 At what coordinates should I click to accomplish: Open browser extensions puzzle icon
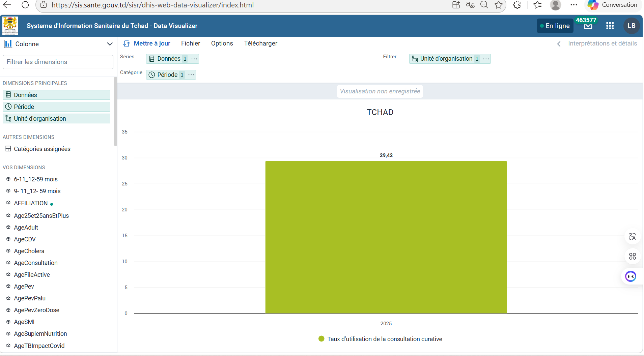(517, 5)
